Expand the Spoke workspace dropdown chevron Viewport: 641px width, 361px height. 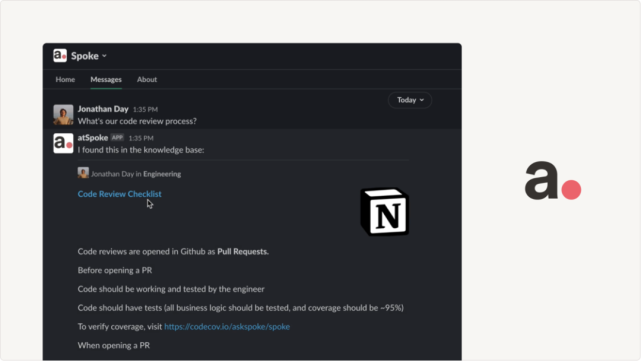pyautogui.click(x=105, y=56)
